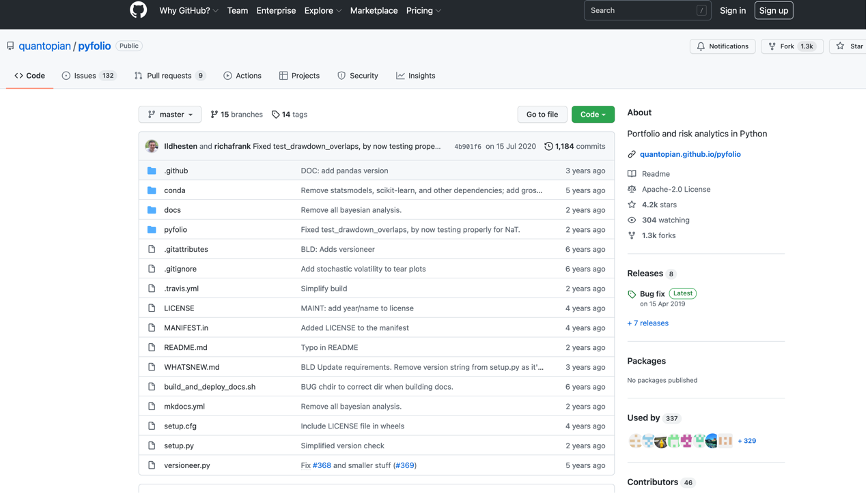868x496 pixels.
Task: Click the star icon in Star button
Action: tap(841, 46)
